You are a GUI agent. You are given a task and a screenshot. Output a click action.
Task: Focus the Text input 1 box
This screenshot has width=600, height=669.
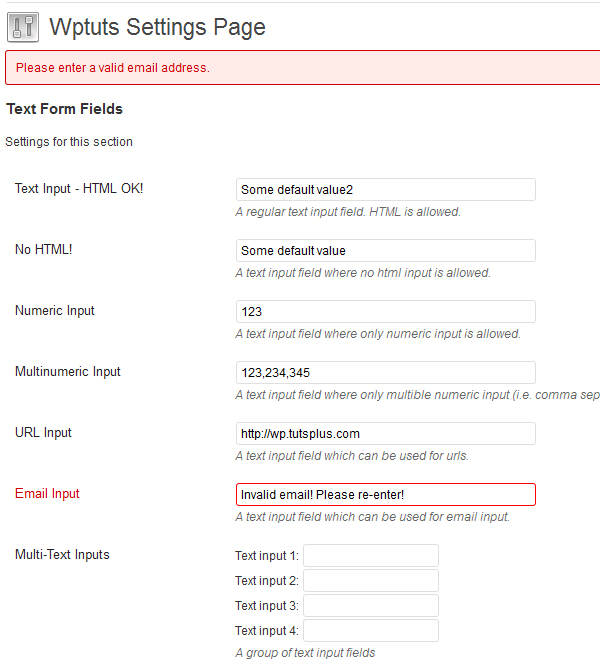click(x=371, y=556)
